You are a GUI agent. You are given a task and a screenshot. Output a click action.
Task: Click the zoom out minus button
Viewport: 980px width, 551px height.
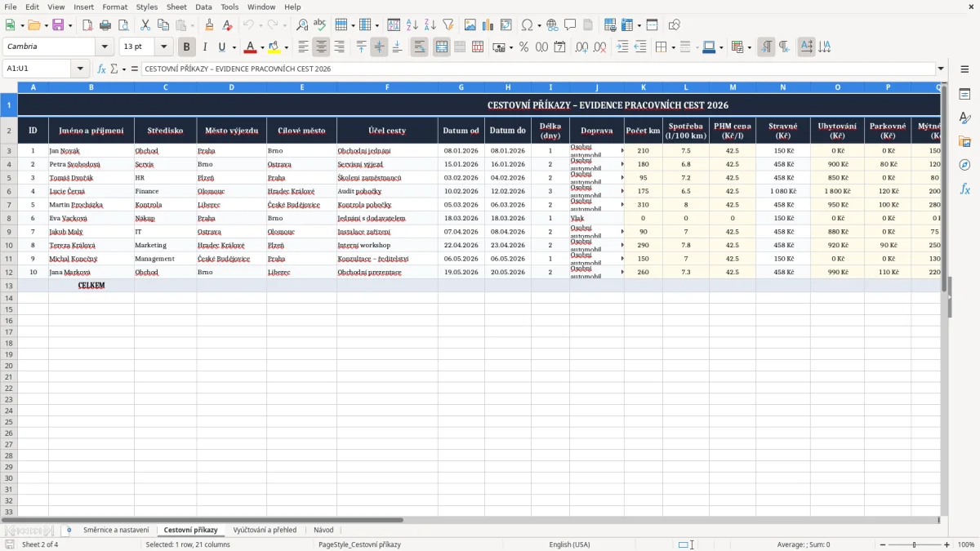(884, 544)
